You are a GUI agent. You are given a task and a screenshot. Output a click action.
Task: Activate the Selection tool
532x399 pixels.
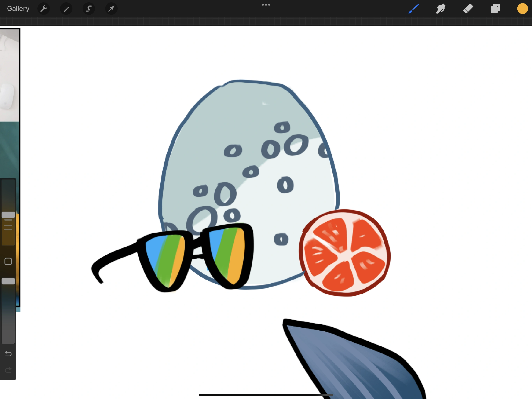(89, 9)
